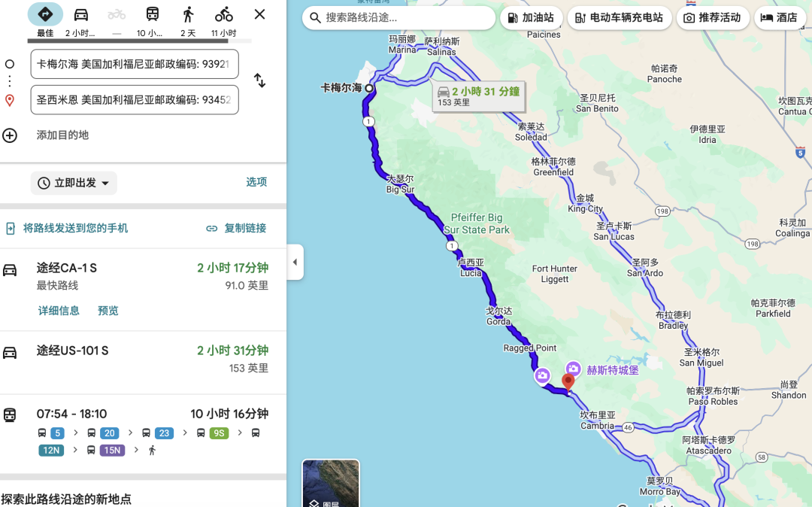Switch to driving travel mode
The image size is (812, 507).
pos(80,20)
